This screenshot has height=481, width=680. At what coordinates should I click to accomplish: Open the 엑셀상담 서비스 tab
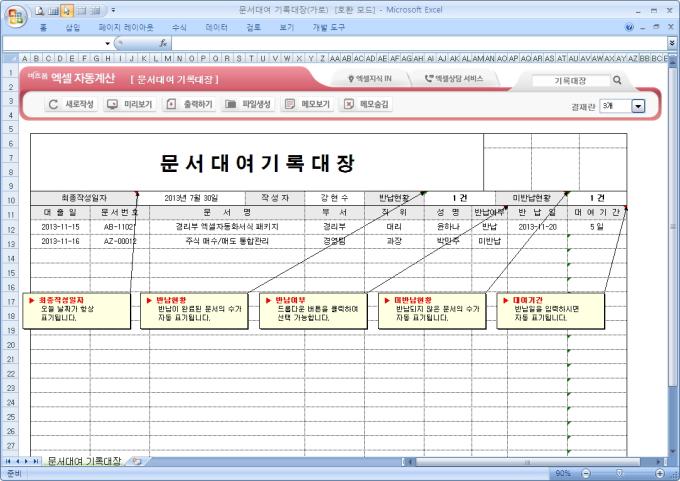(x=454, y=79)
